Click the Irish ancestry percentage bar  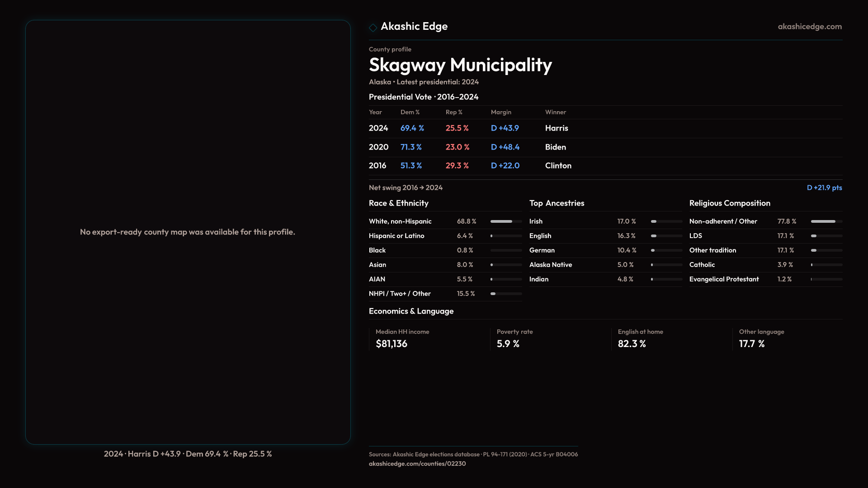666,221
